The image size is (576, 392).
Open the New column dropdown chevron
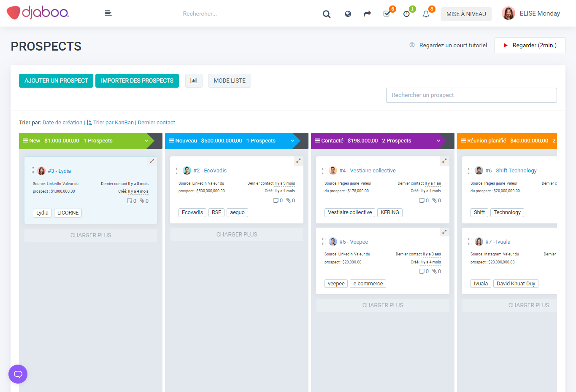[146, 141]
